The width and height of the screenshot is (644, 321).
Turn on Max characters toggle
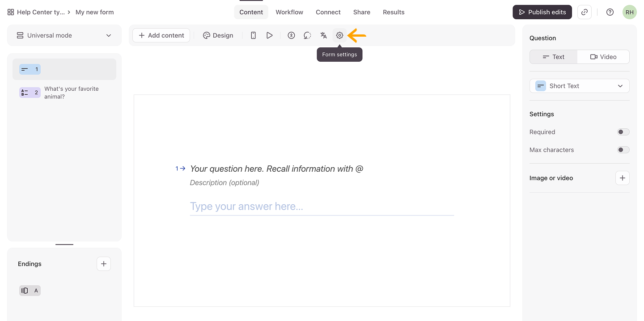623,150
